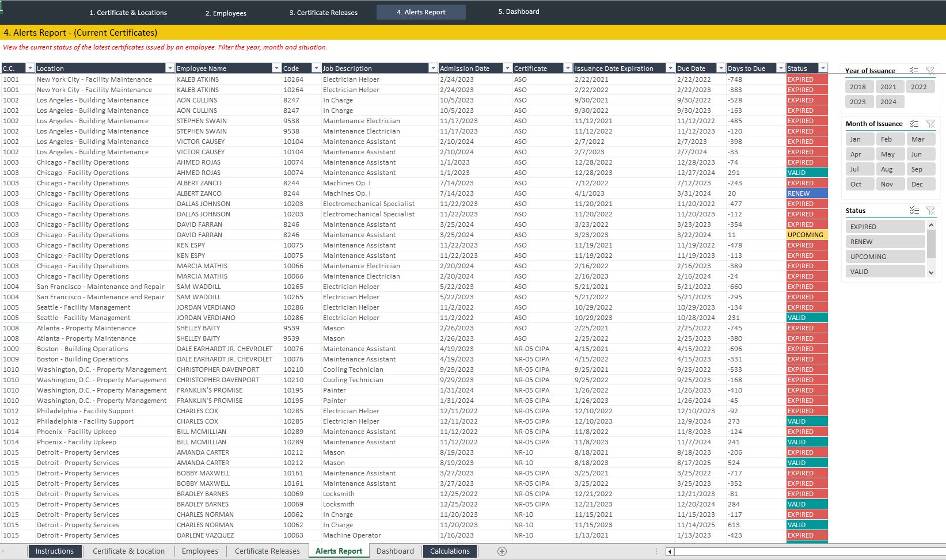Switch to Certificate & Location sheet tab

[x=128, y=551]
